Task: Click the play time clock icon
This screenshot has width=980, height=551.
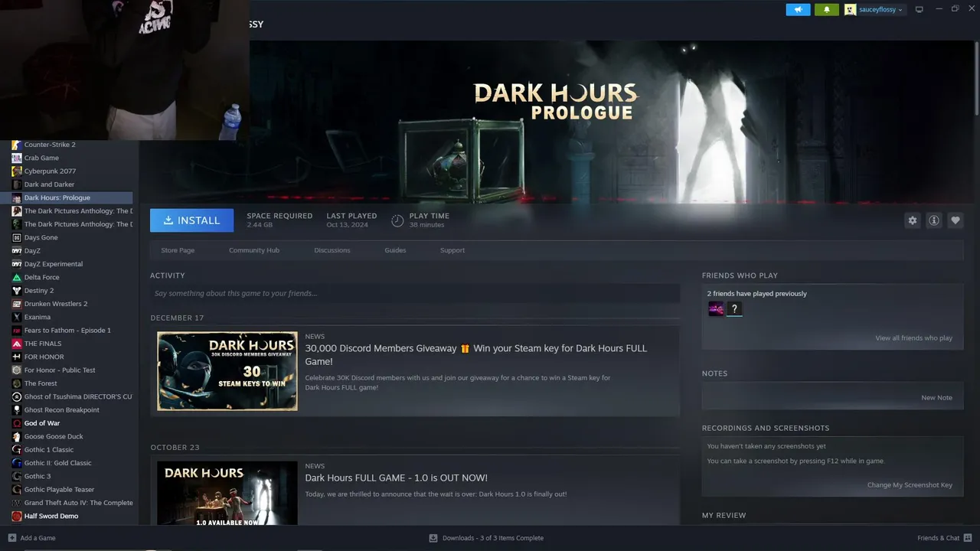Action: coord(397,220)
